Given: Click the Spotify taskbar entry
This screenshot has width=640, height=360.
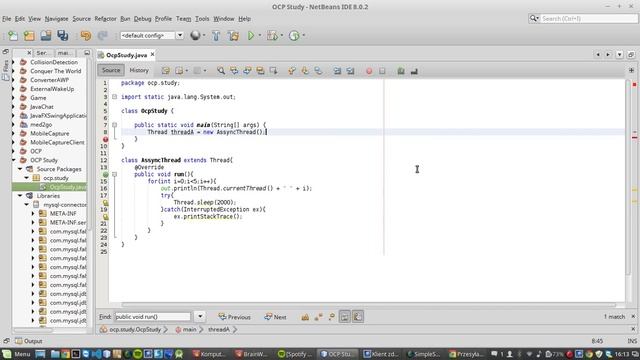Looking at the screenshot, I should click(x=295, y=354).
